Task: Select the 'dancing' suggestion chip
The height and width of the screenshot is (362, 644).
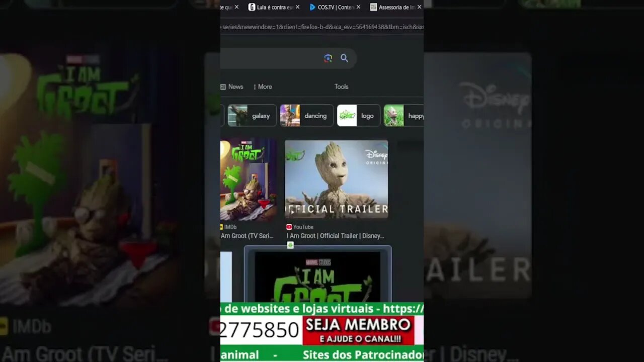Action: point(306,116)
